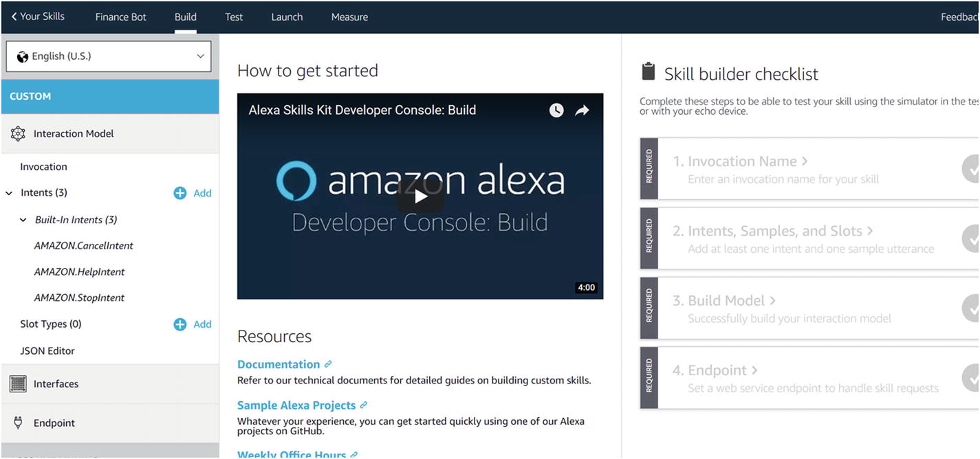Collapse the Built-In Intents (3) chevron
This screenshot has width=980, height=459.
point(23,220)
